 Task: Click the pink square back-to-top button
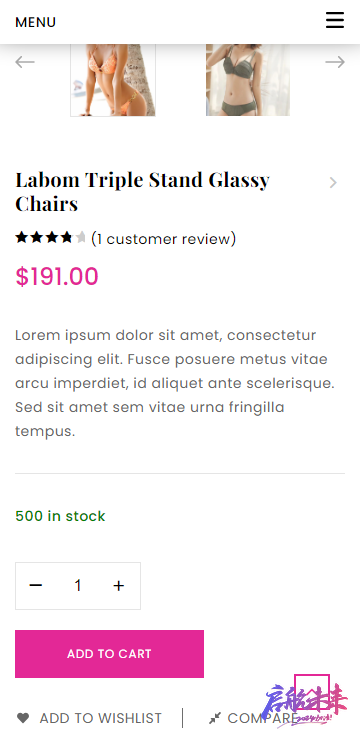[312, 692]
